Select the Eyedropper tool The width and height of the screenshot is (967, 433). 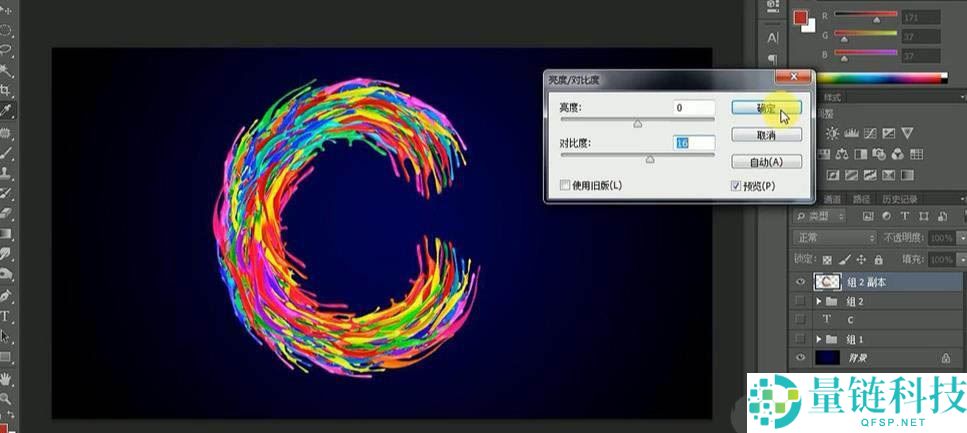(x=6, y=111)
